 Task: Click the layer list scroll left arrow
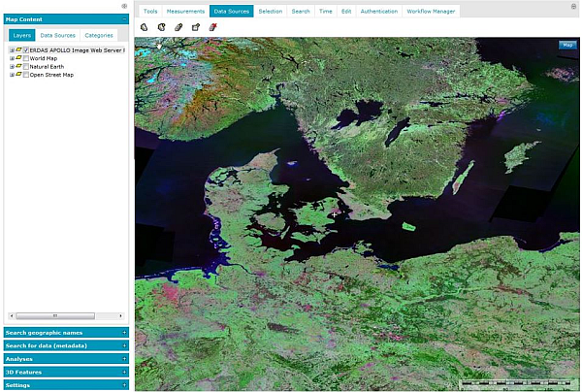pos(12,316)
